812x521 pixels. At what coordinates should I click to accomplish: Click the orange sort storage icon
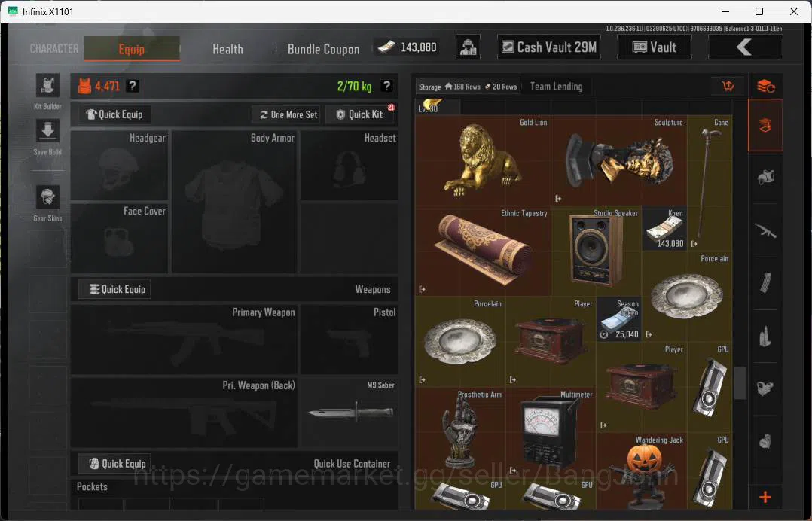click(x=728, y=86)
